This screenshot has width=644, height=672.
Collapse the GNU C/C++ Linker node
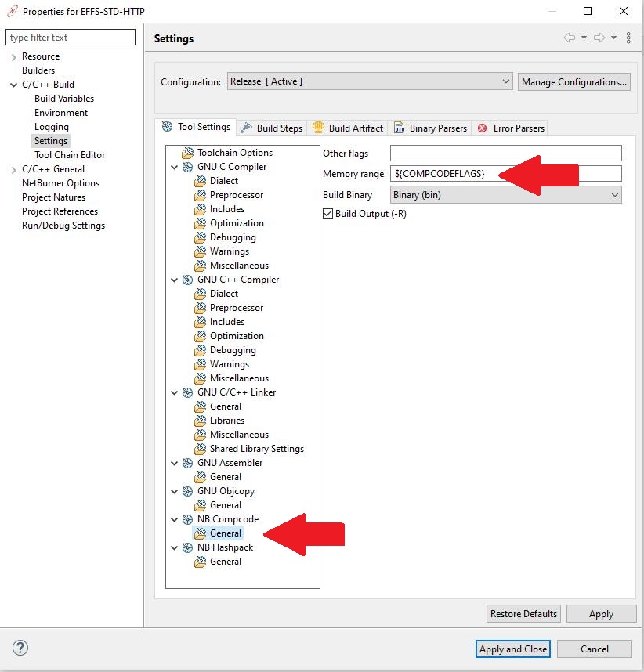(x=174, y=392)
